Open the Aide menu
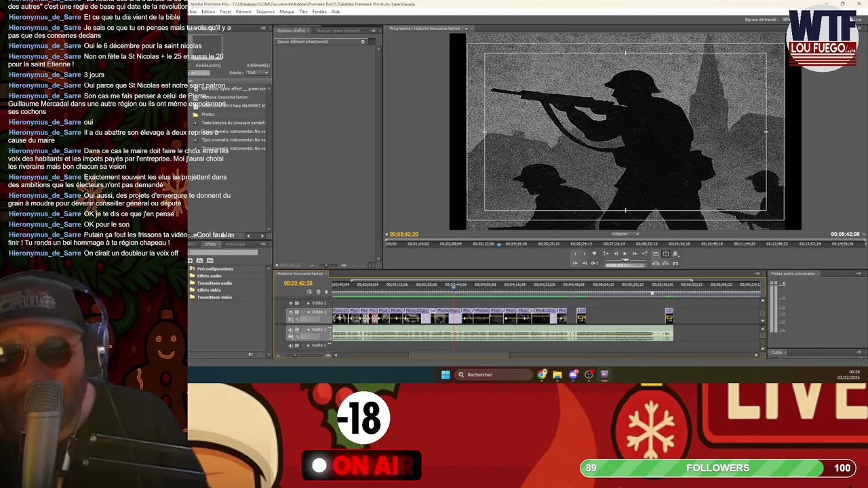 [336, 12]
